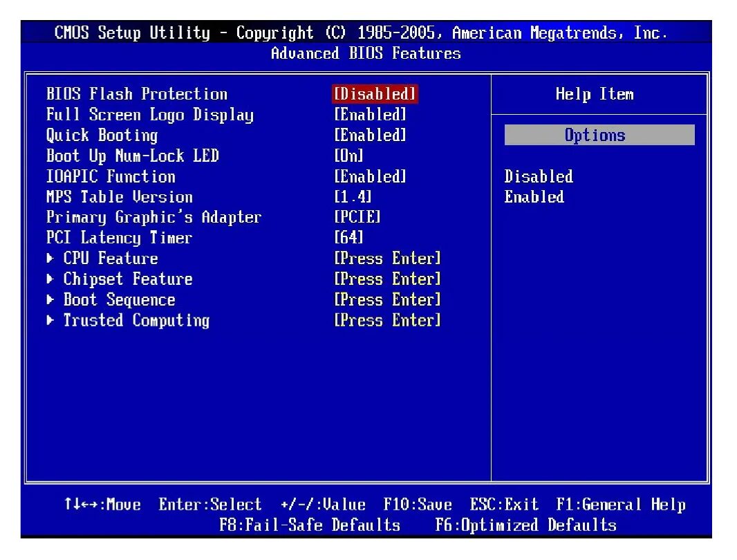Click the +/-/:Value key hint
The height and width of the screenshot is (560, 737).
323,505
